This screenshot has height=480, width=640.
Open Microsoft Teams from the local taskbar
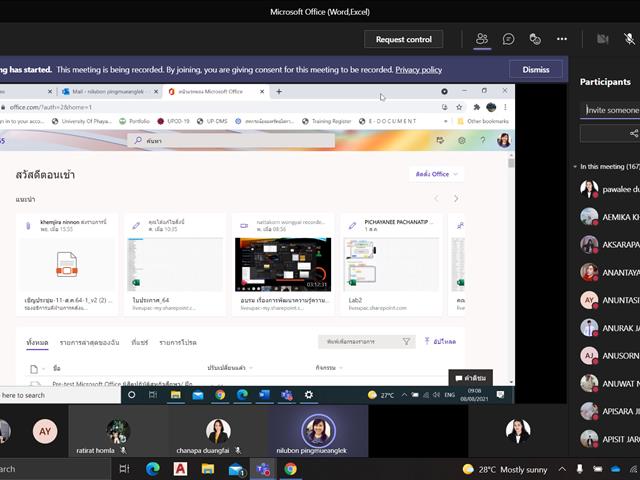[x=263, y=469]
